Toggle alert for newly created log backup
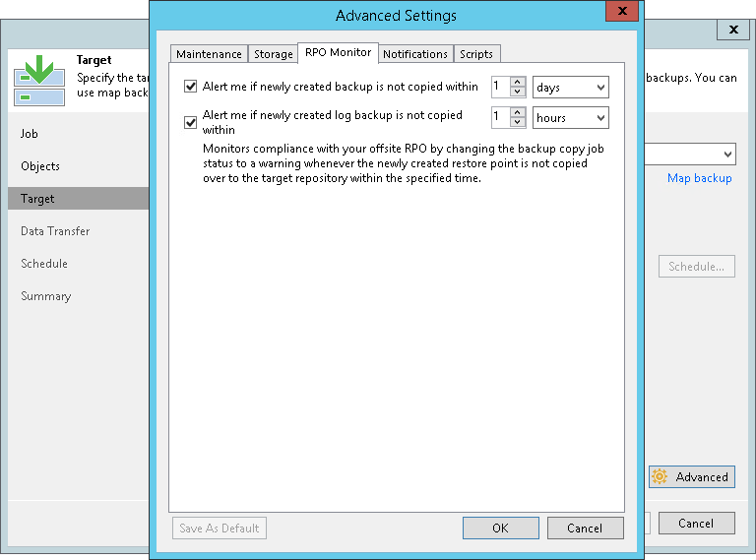 (190, 122)
